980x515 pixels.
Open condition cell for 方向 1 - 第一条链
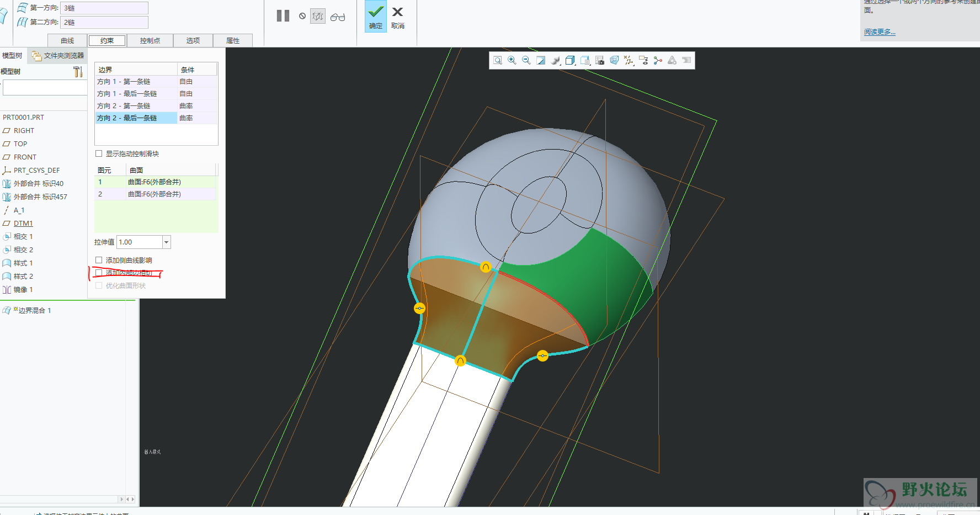click(197, 82)
